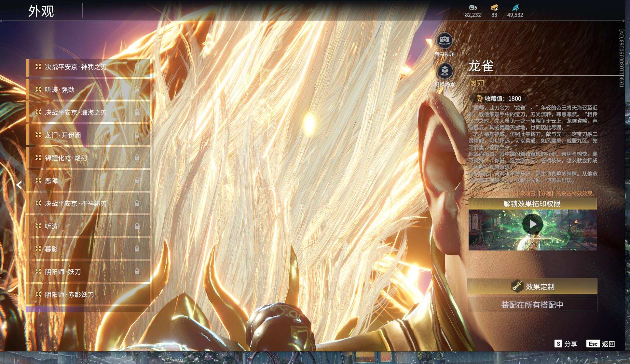Open 效果定制 effect customization
This screenshot has width=630, height=364.
point(532,286)
